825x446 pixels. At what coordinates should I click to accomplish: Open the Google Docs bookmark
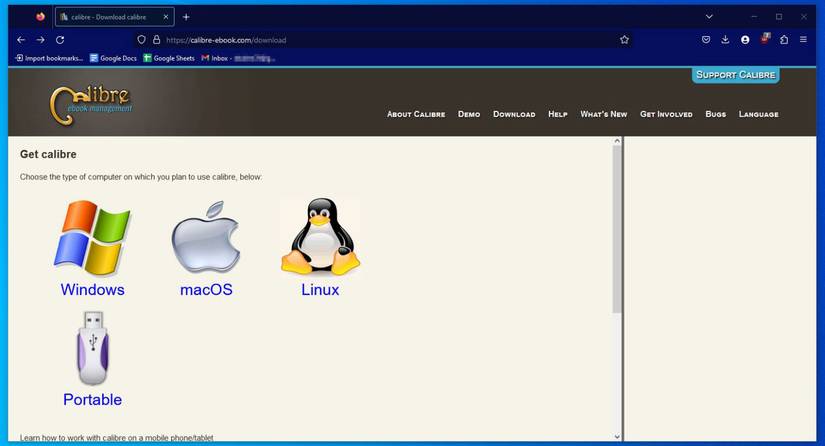tap(113, 58)
